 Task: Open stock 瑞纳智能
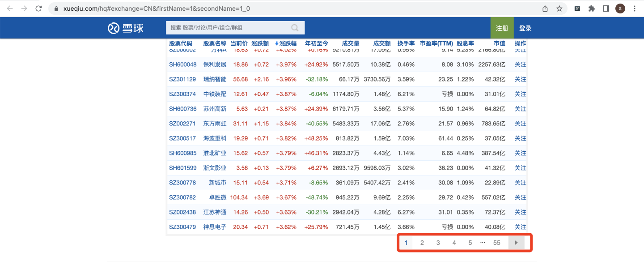tap(215, 79)
